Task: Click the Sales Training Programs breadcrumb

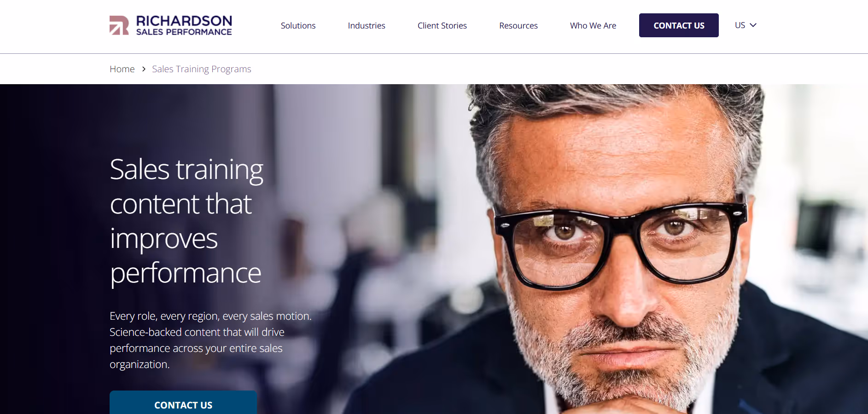Action: coord(202,69)
